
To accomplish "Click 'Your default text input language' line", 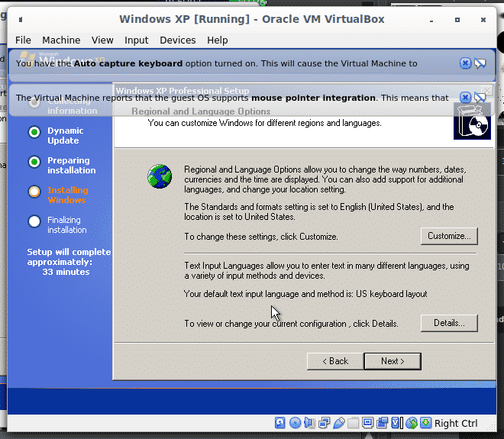I will click(305, 294).
